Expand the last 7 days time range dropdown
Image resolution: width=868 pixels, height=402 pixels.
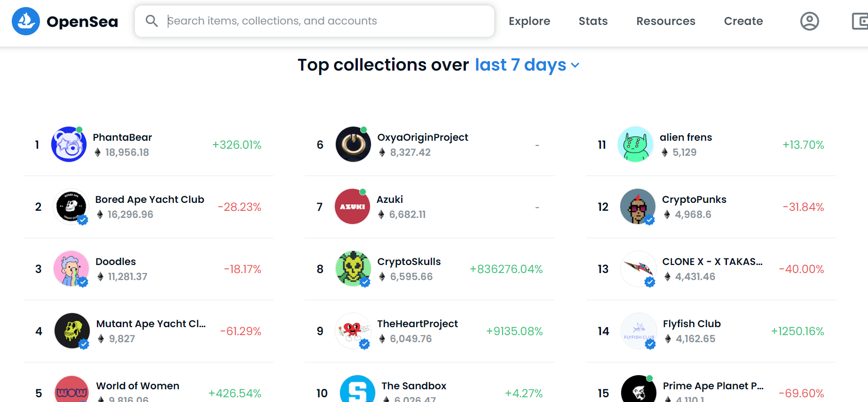tap(527, 65)
